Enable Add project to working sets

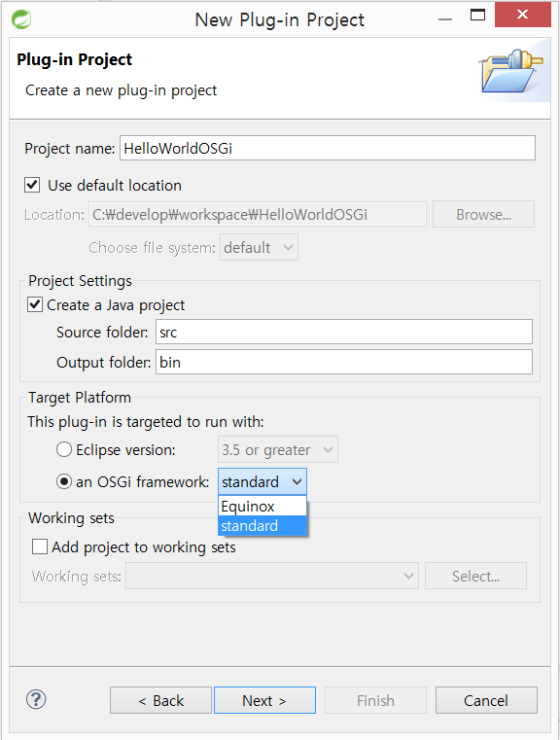coord(40,546)
